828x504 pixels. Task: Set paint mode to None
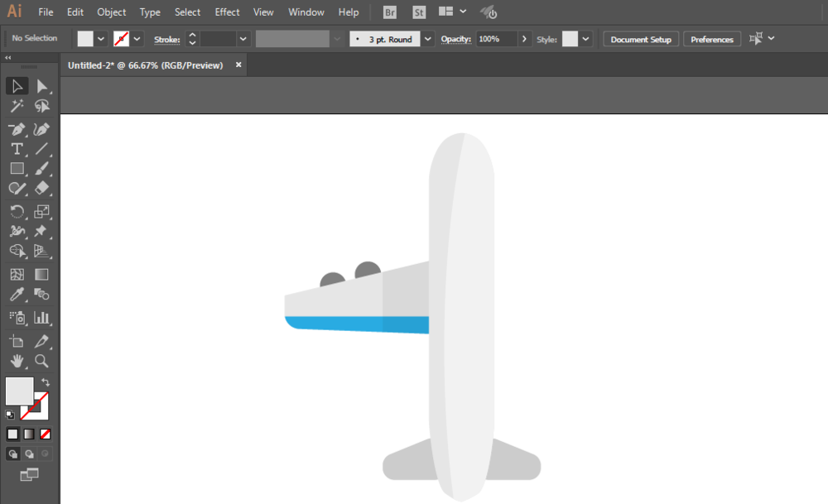click(46, 434)
